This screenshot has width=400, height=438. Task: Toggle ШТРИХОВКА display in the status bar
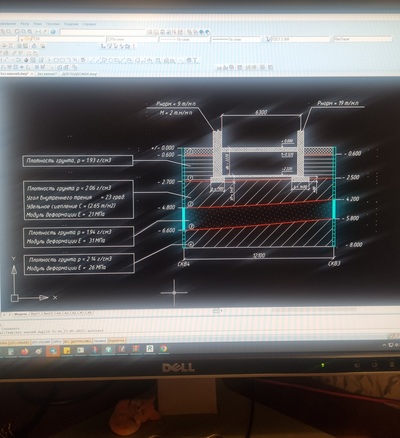[81, 341]
